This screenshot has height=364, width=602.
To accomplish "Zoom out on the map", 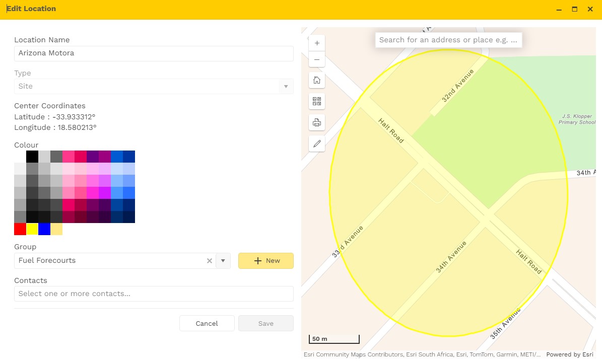I will [317, 59].
